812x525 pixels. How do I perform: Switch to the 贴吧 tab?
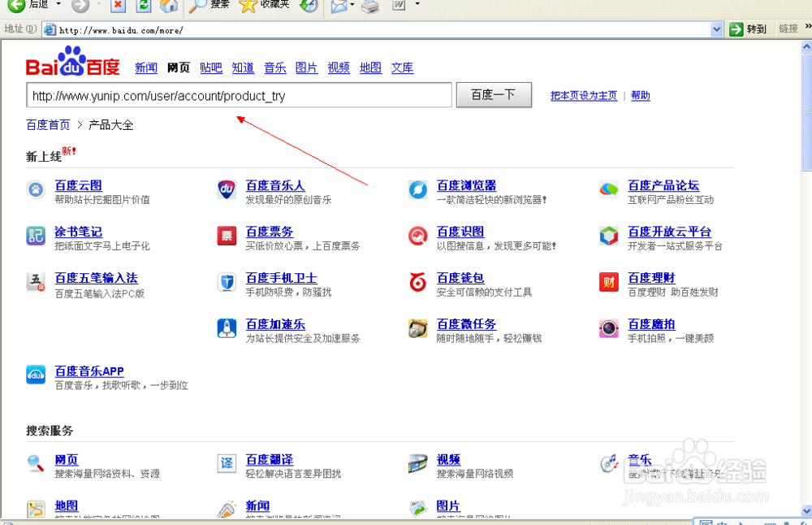211,67
